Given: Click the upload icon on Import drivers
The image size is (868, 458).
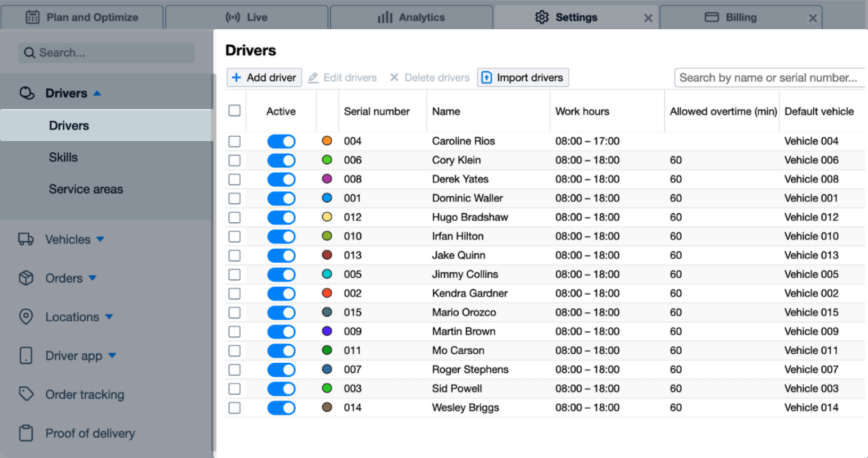Looking at the screenshot, I should point(486,78).
